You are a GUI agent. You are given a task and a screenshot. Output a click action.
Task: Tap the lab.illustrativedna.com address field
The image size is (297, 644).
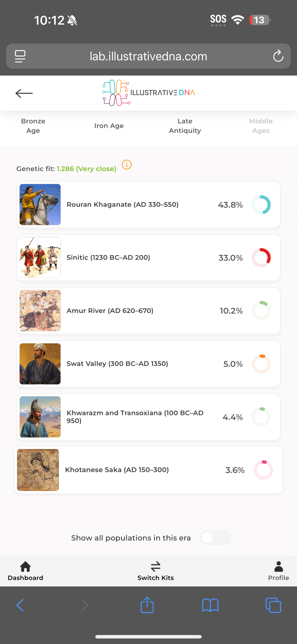pyautogui.click(x=148, y=56)
